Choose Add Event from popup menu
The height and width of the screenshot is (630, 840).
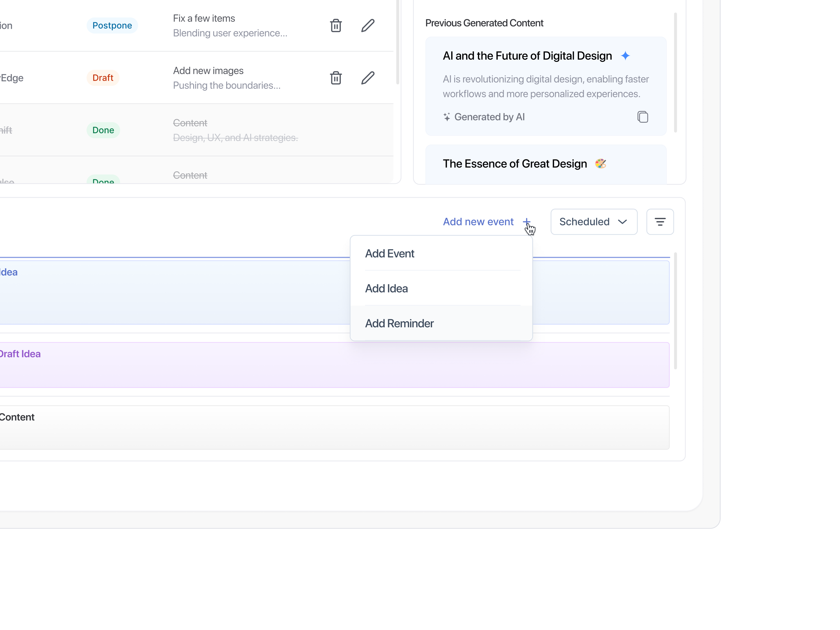(x=390, y=253)
